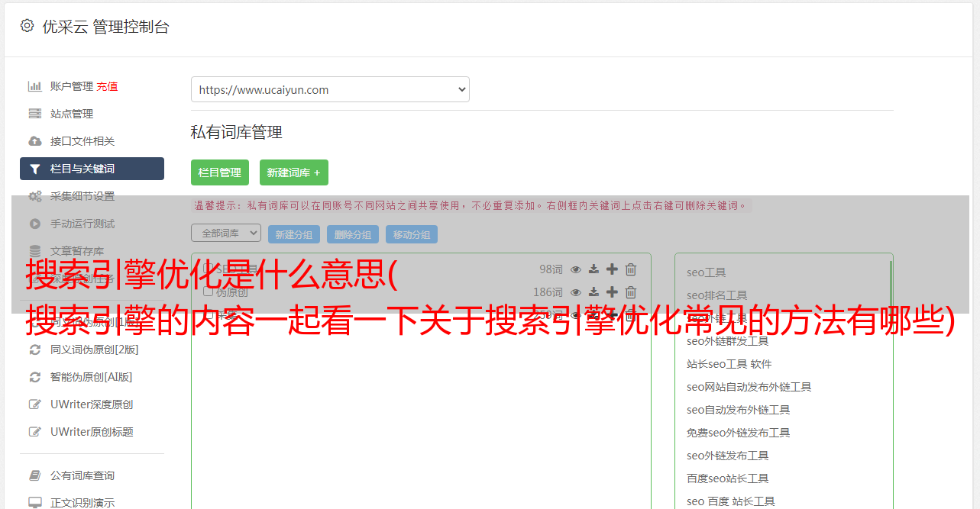Open the site URL dropdown

pos(330,89)
